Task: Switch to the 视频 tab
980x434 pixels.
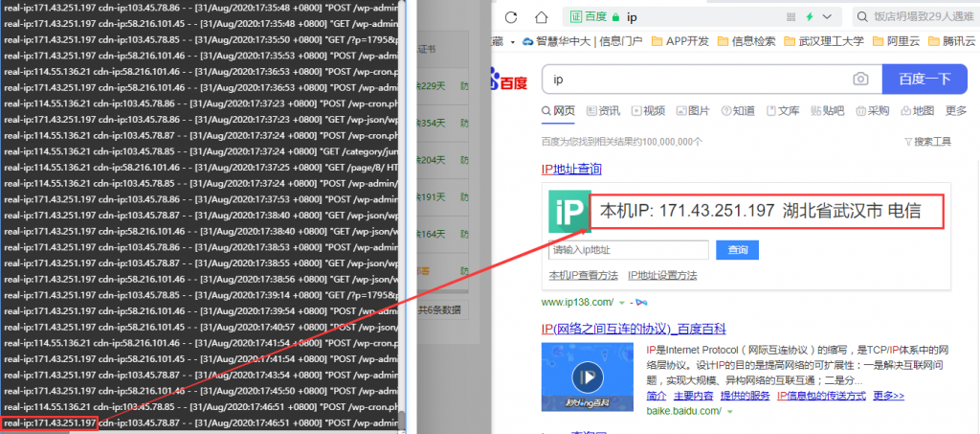Action: coord(648,111)
